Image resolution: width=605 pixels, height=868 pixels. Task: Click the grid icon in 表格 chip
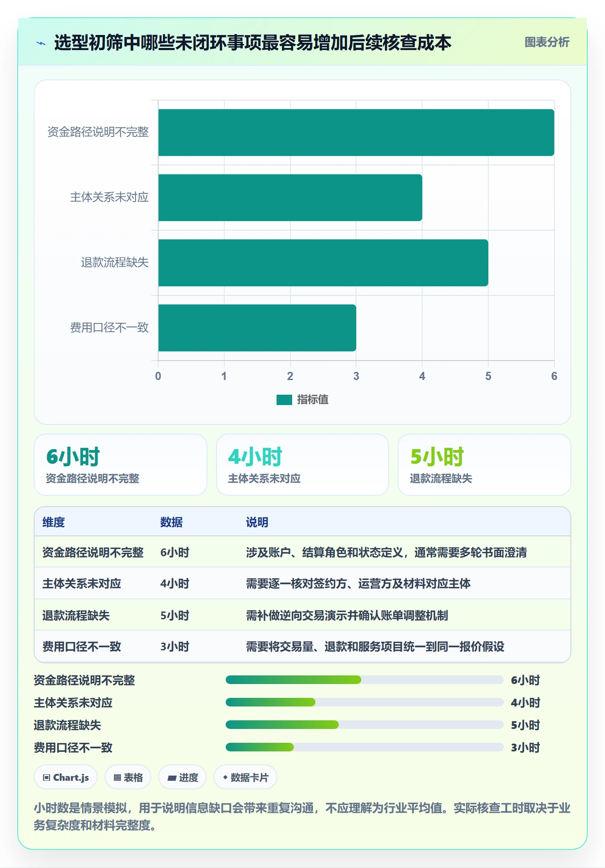click(x=117, y=778)
